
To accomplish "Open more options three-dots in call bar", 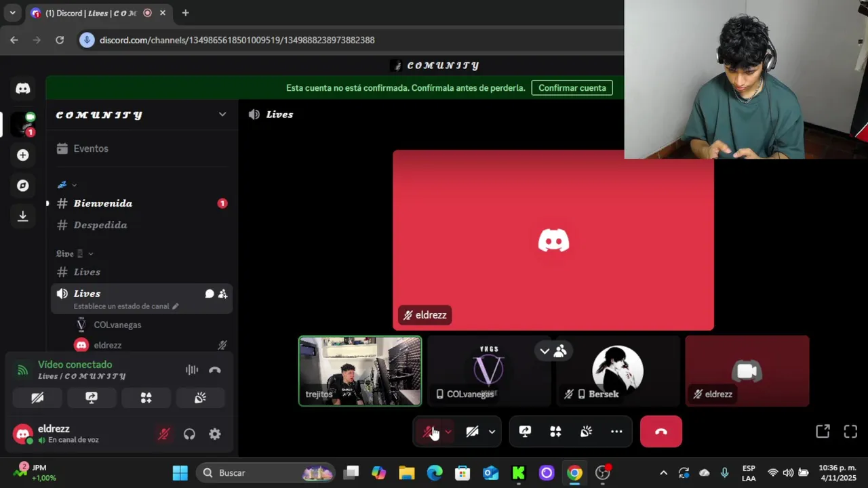I will (x=616, y=432).
